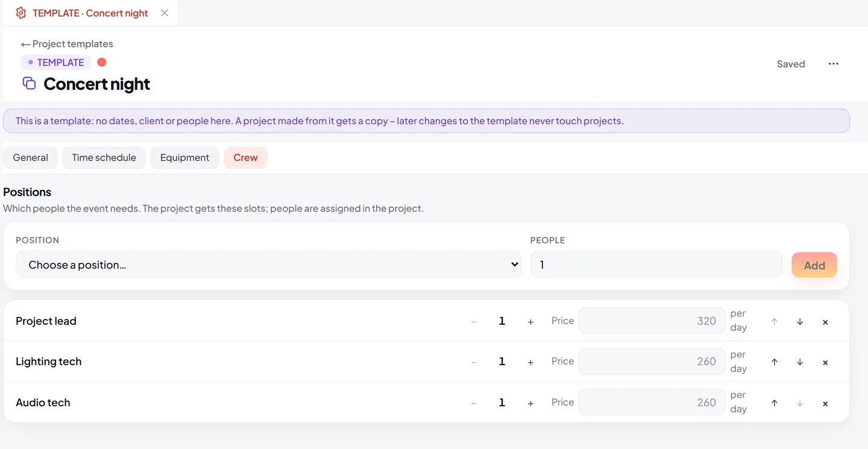Increase people count for Lighting tech

(530, 362)
